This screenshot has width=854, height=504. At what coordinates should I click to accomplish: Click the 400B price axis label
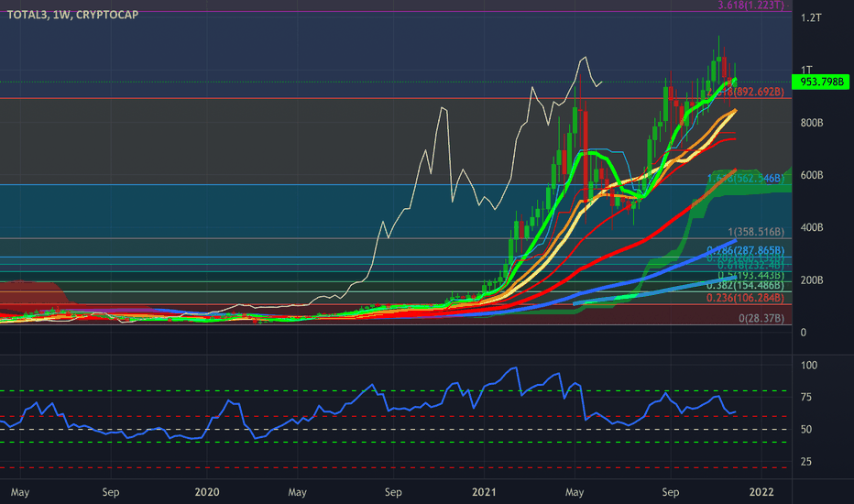click(812, 227)
